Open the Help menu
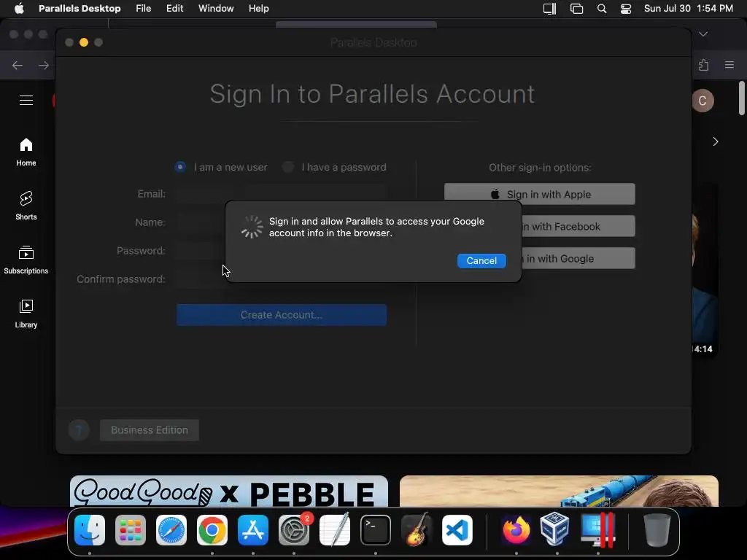Image resolution: width=747 pixels, height=560 pixels. 259,9
